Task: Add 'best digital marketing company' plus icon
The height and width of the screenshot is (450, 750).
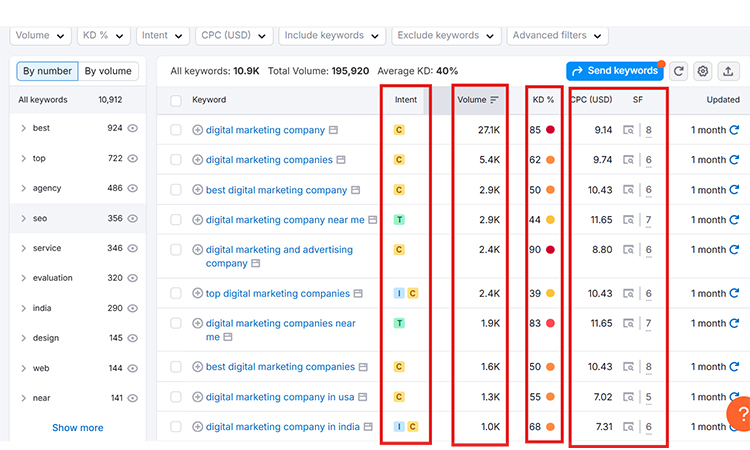Action: 198,190
